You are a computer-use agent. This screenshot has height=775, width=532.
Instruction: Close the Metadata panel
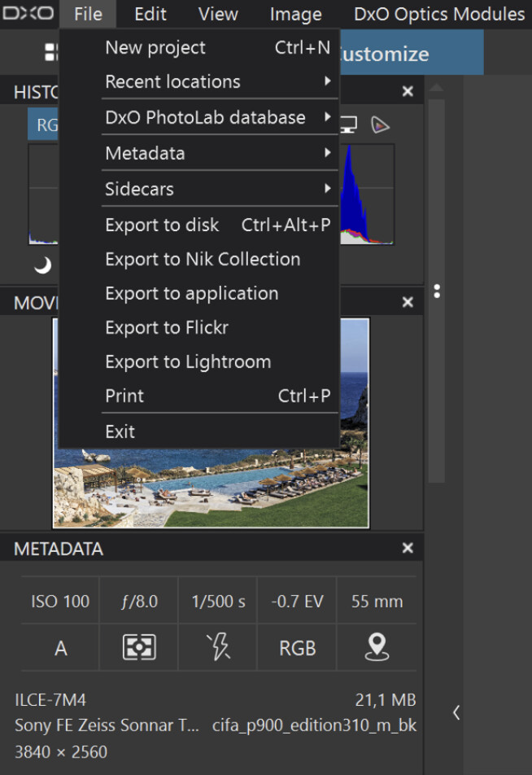click(x=408, y=548)
